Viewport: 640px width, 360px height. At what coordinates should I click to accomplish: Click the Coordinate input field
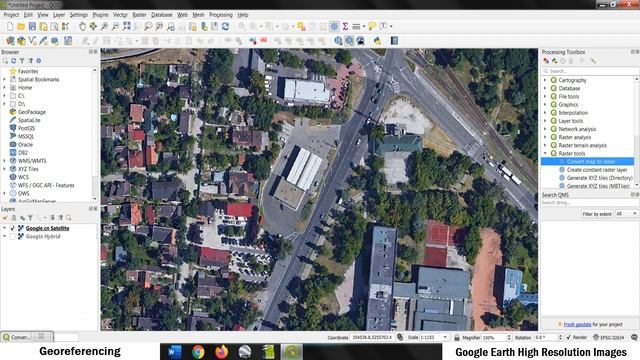pos(372,338)
